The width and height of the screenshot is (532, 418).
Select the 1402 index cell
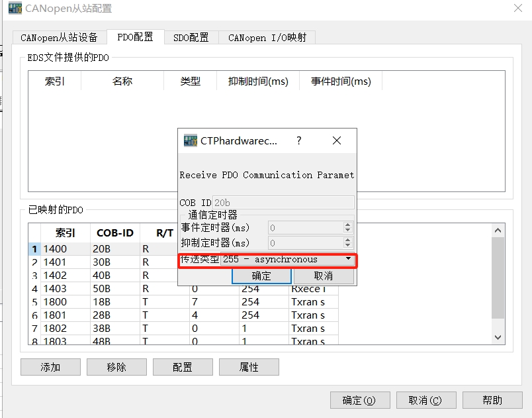[66, 276]
